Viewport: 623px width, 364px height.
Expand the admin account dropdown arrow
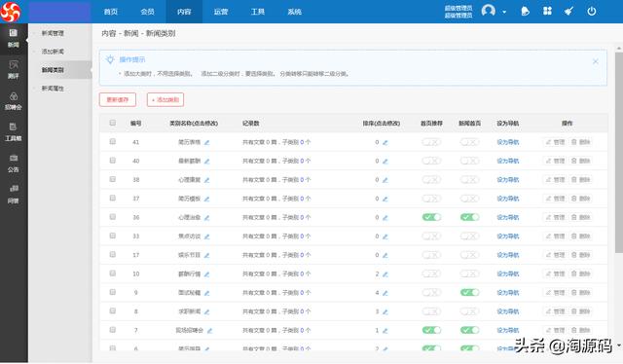click(x=504, y=12)
